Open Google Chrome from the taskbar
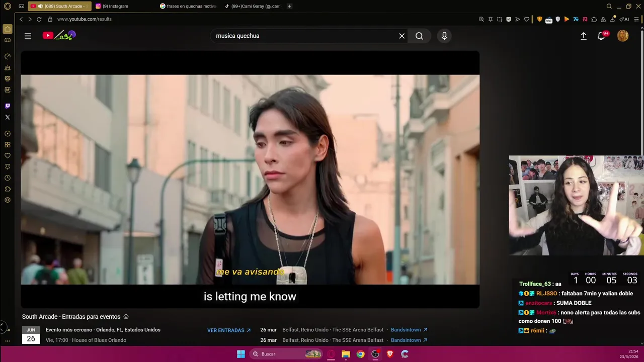Image resolution: width=644 pixels, height=362 pixels. click(x=360, y=354)
